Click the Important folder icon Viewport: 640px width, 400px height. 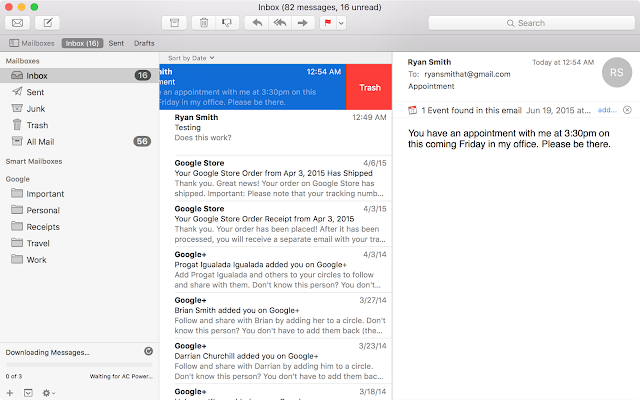click(17, 193)
